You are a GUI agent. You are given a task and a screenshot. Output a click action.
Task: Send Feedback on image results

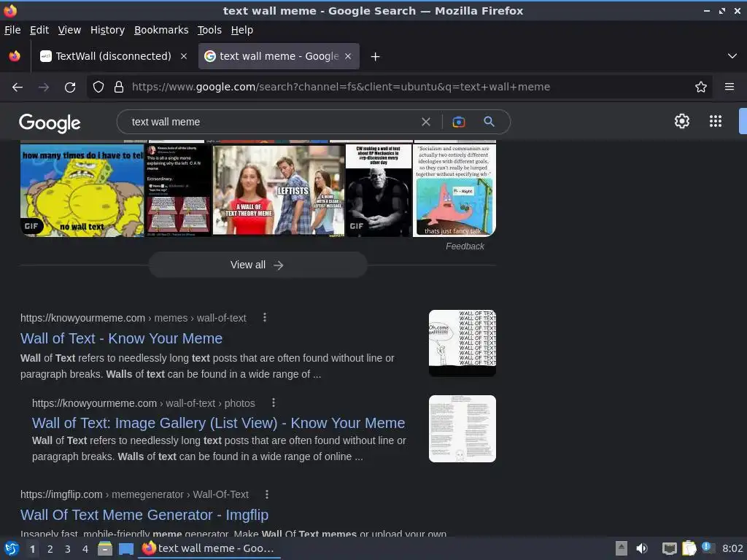pos(465,246)
